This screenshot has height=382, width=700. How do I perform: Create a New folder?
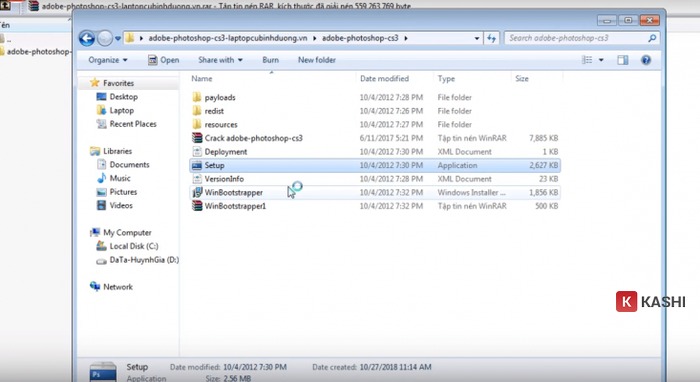[317, 60]
